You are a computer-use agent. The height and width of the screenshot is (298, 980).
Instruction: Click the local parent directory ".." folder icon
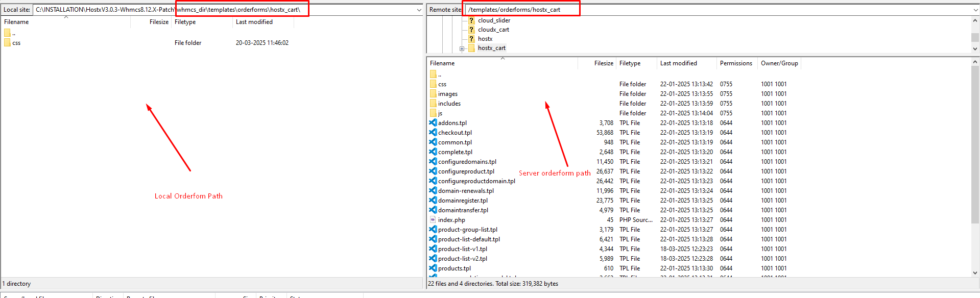point(7,33)
